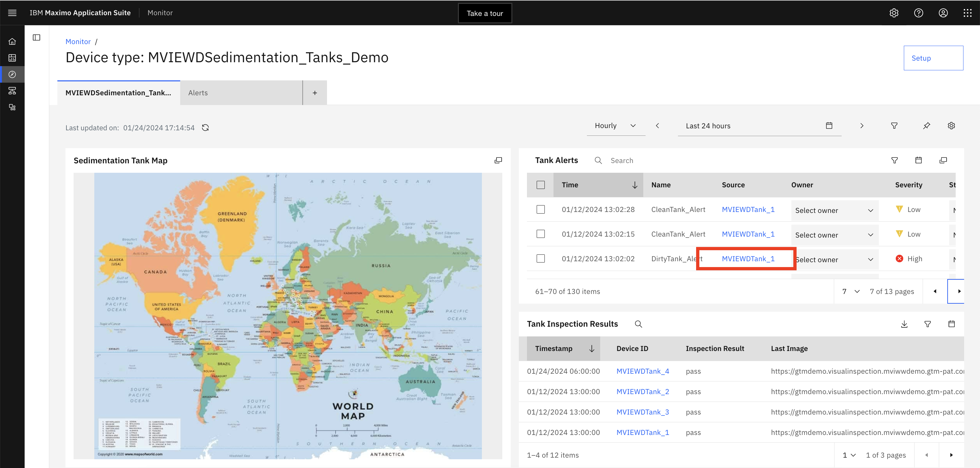Click the Monitor label in top header
Image resolution: width=980 pixels, height=468 pixels.
tap(160, 13)
